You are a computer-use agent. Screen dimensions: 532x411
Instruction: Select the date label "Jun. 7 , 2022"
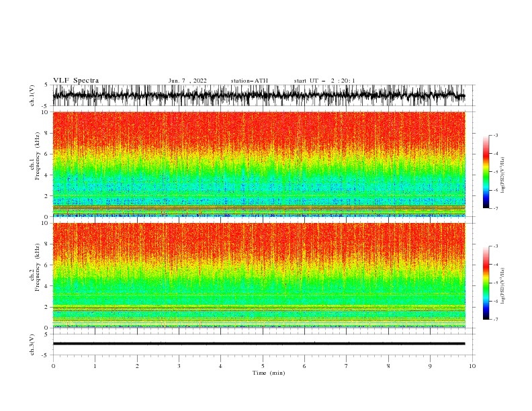coord(187,81)
